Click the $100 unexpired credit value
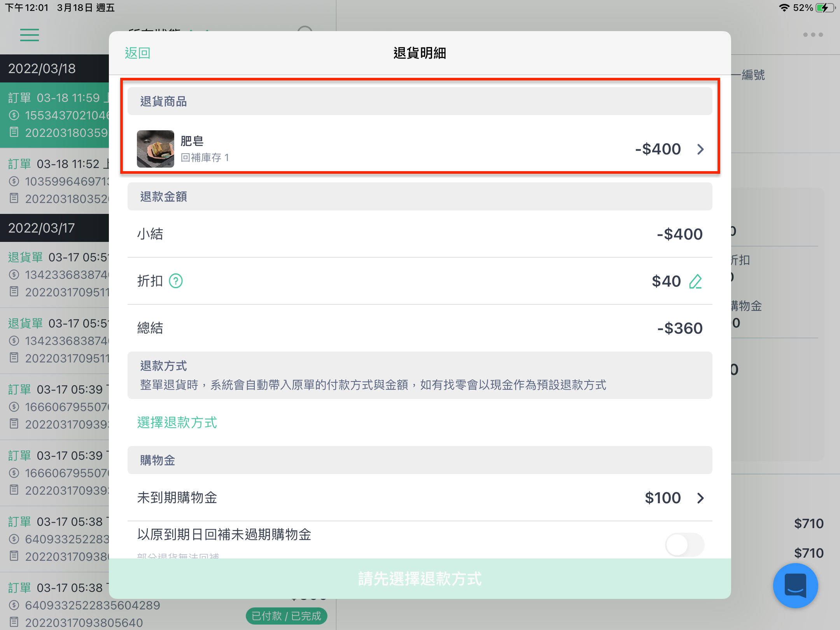This screenshot has height=630, width=840. (x=663, y=498)
